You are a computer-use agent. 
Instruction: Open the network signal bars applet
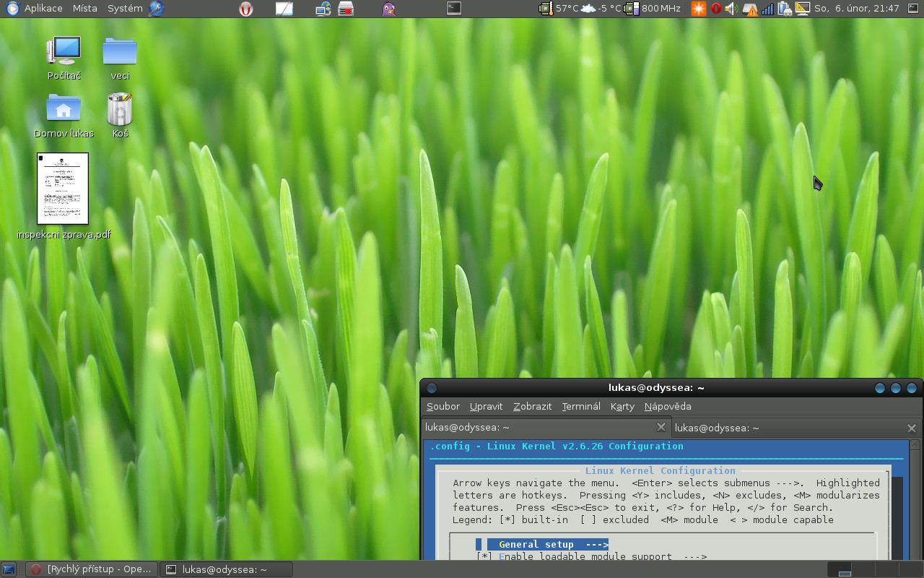(768, 9)
